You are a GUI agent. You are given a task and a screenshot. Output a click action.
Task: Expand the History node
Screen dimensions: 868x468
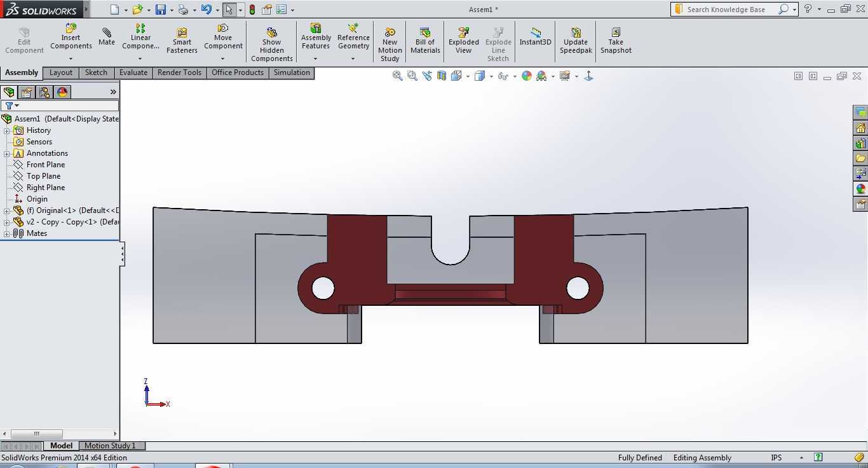point(7,130)
